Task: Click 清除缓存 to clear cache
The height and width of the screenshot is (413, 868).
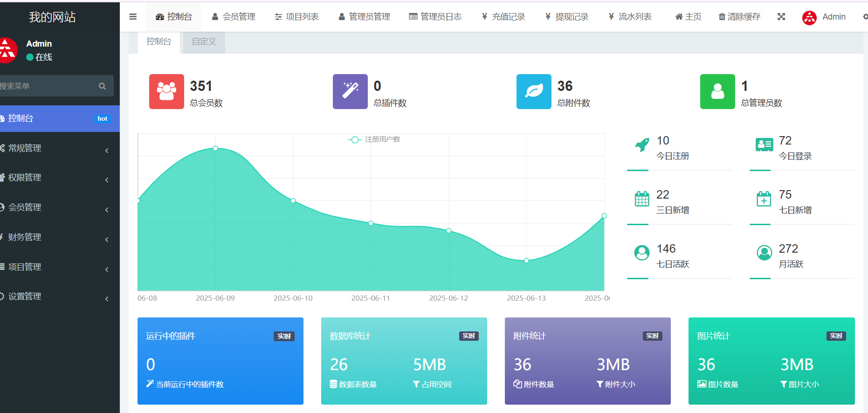Action: pos(739,17)
